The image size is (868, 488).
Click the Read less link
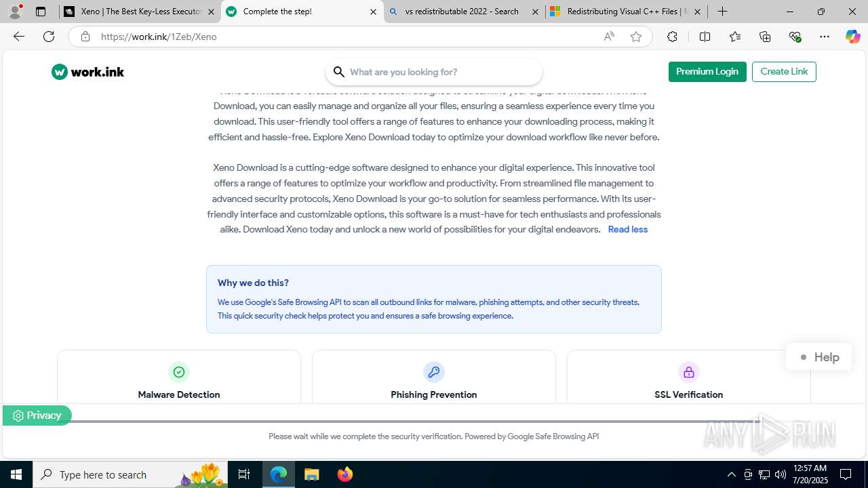628,230
